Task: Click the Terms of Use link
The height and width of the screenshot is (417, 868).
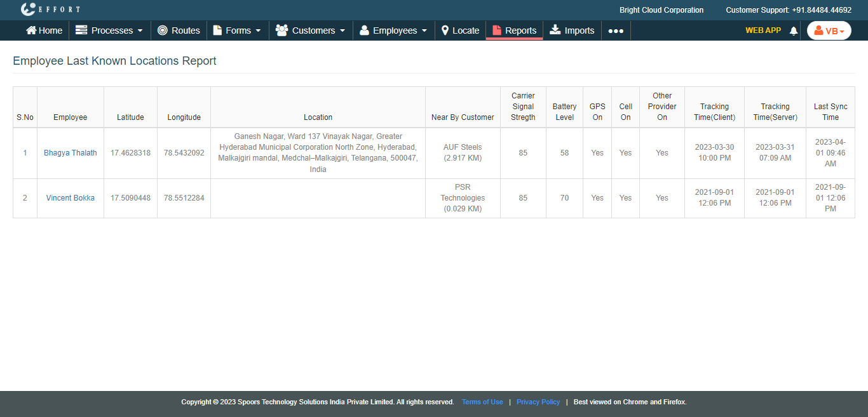Action: (482, 402)
